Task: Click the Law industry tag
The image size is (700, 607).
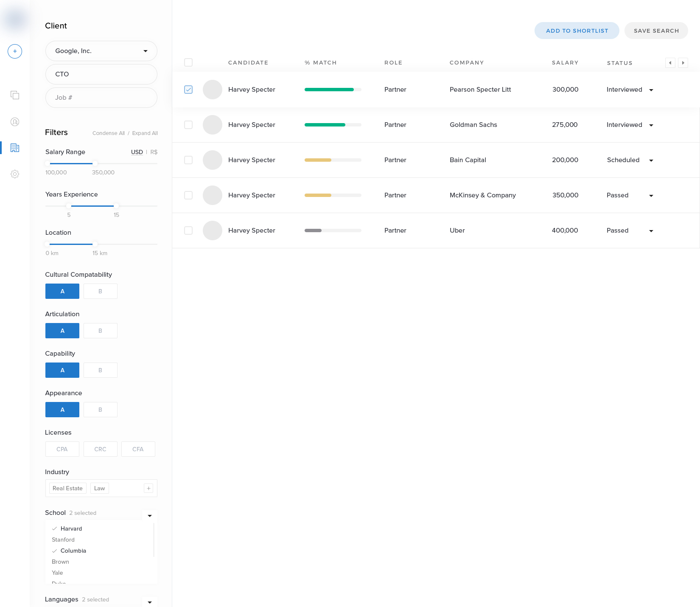Action: coord(100,489)
